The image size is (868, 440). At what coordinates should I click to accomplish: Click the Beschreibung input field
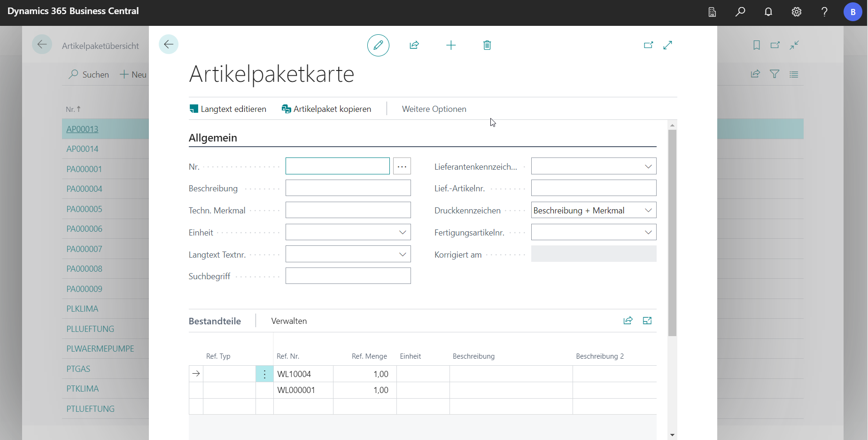click(x=348, y=188)
